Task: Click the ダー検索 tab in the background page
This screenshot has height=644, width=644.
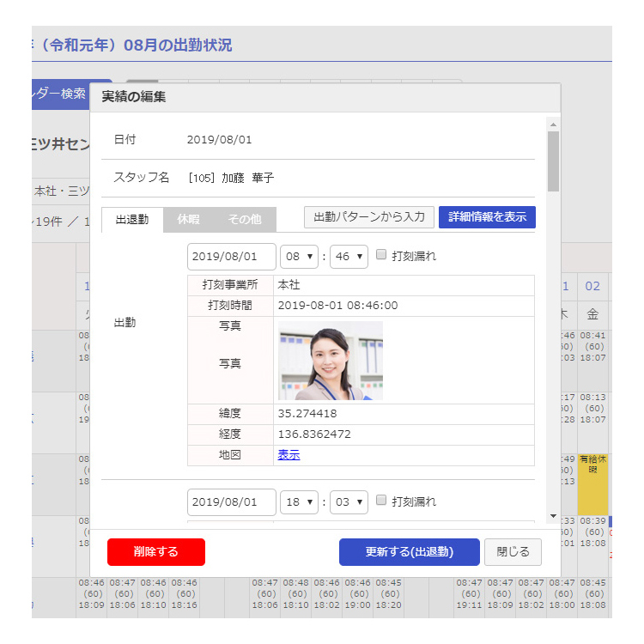Action: coord(61,94)
